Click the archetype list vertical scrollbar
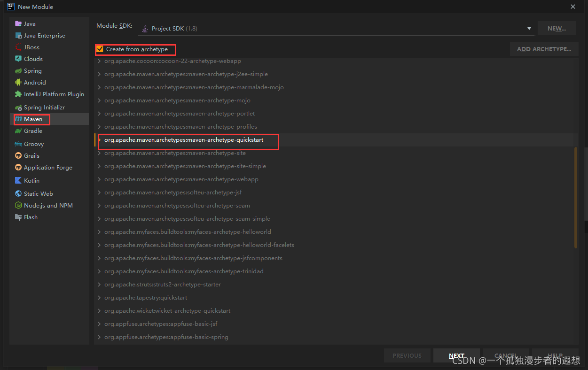 tap(576, 198)
